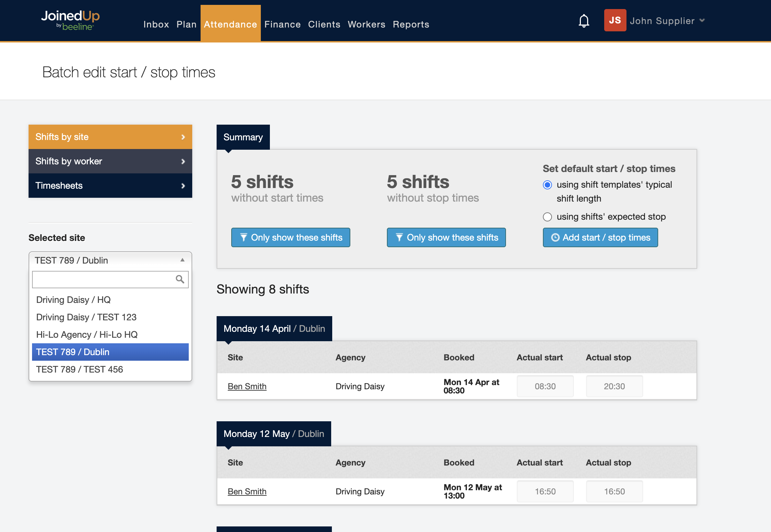
Task: Choose TEST 789 / TEST 456 option
Action: (x=79, y=369)
